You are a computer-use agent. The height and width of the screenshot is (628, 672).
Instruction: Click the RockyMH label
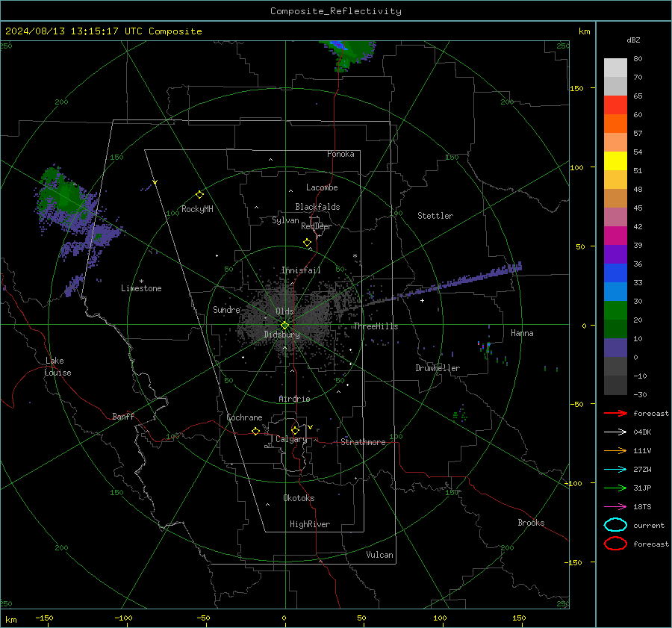pos(197,209)
